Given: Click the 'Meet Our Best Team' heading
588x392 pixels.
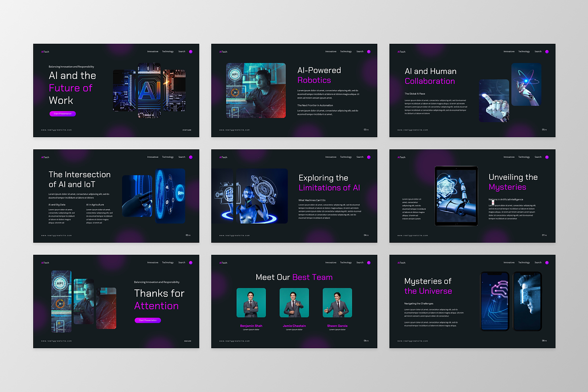Looking at the screenshot, I should [x=294, y=277].
